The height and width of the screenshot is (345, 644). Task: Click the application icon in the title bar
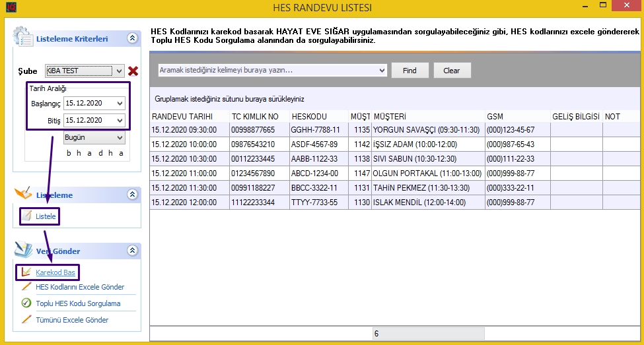9,8
